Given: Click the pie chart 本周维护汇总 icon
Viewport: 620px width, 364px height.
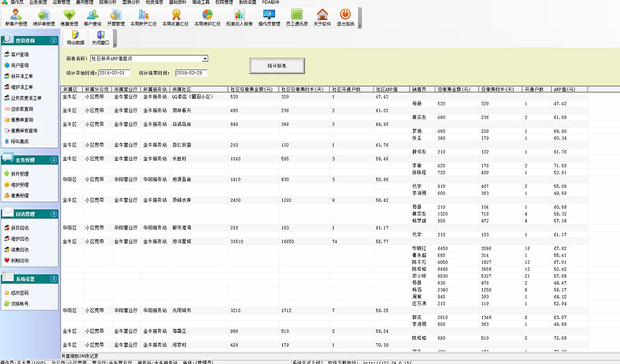Looking at the screenshot, I should [207, 17].
